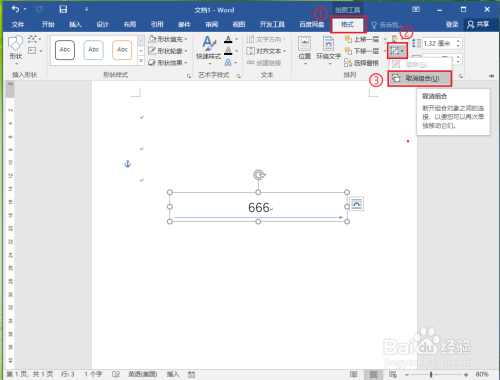Click 1 个字 word count in status bar
500x380 pixels.
point(93,374)
